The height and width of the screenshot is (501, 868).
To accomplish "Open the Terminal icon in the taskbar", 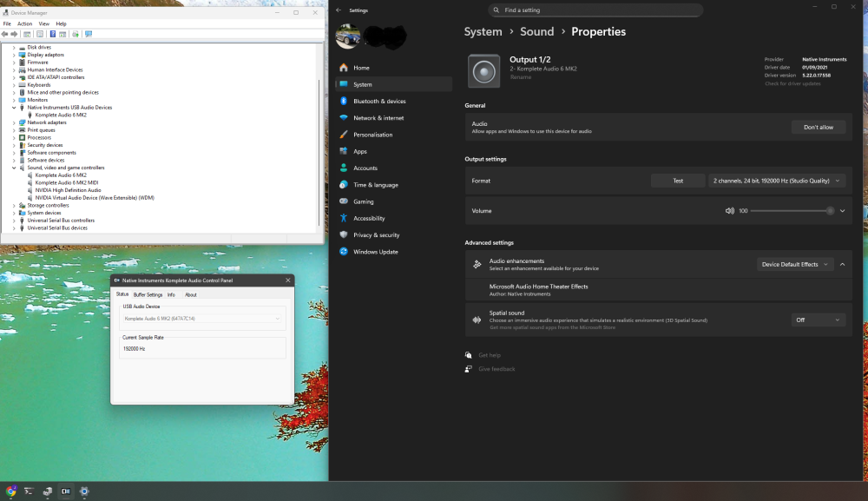I will click(29, 491).
